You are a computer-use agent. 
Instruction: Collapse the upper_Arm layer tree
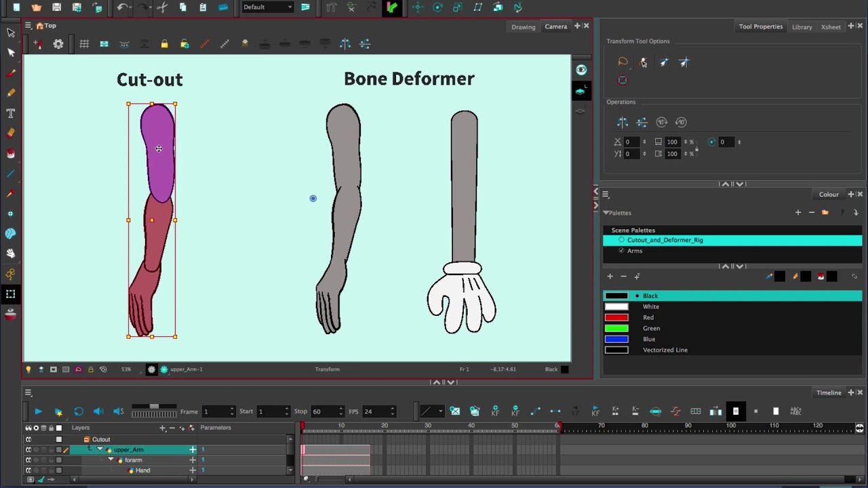point(100,449)
